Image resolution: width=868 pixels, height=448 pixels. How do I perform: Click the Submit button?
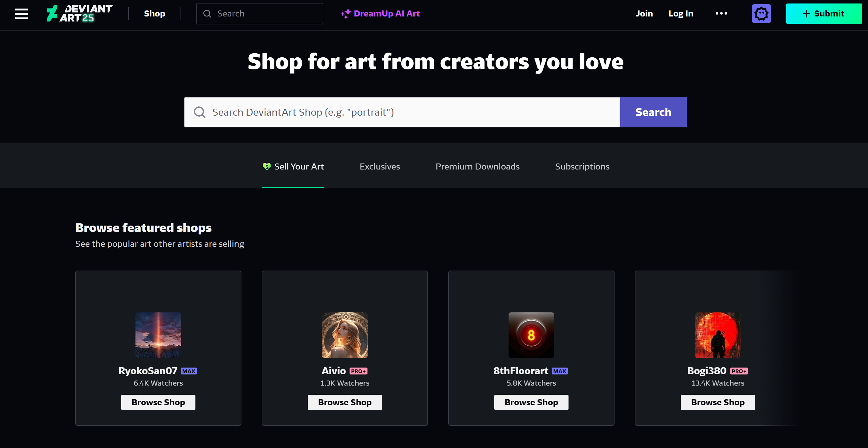tap(824, 14)
